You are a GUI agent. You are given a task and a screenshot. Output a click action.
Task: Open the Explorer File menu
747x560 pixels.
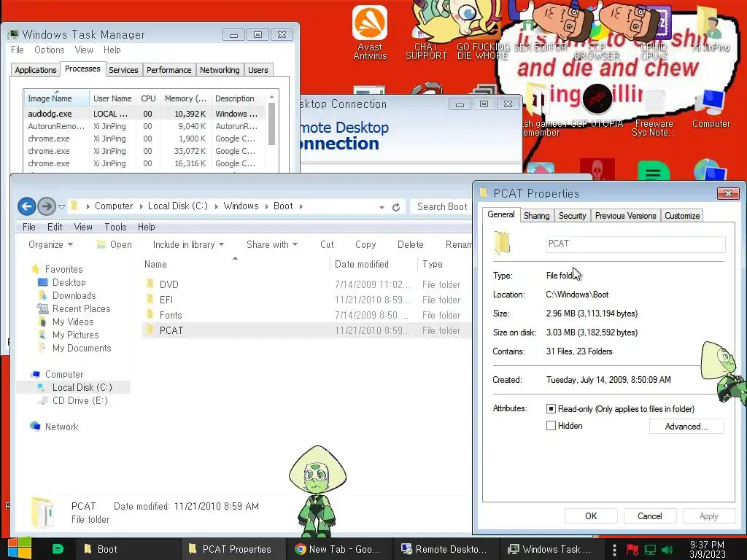pyautogui.click(x=29, y=227)
